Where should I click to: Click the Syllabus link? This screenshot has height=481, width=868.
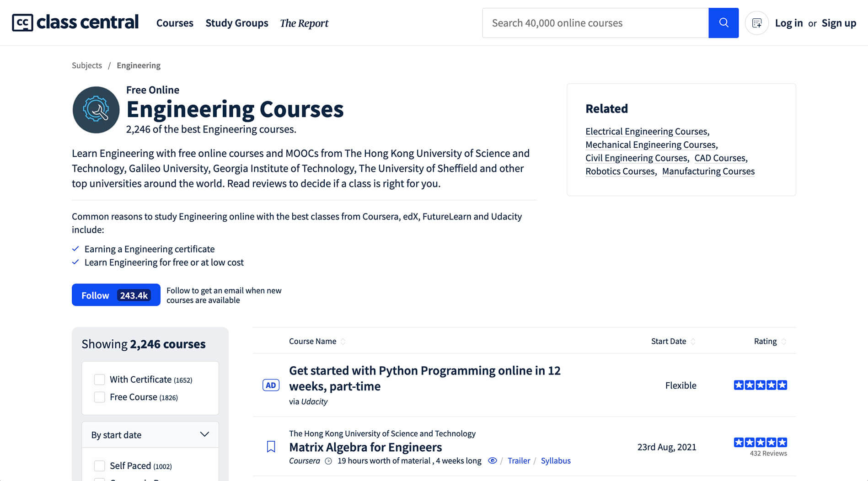click(556, 460)
